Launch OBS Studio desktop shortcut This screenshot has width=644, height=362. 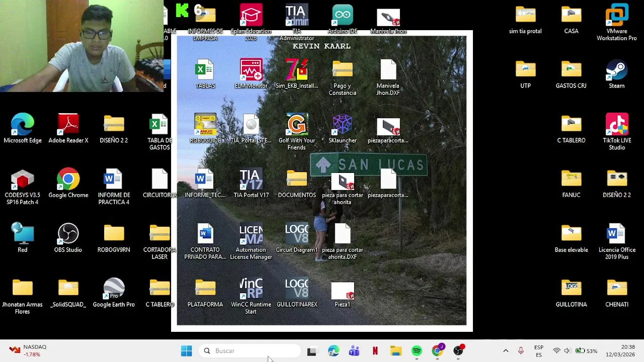[x=68, y=238]
